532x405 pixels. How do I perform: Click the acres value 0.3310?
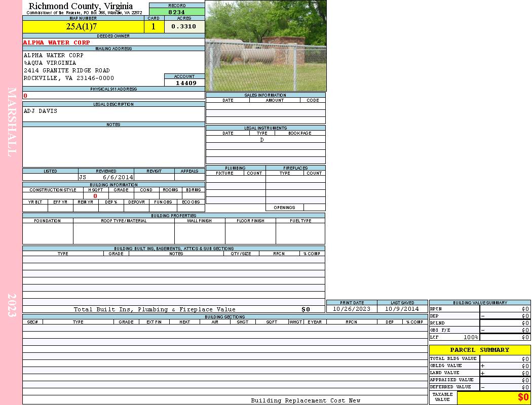(x=184, y=27)
